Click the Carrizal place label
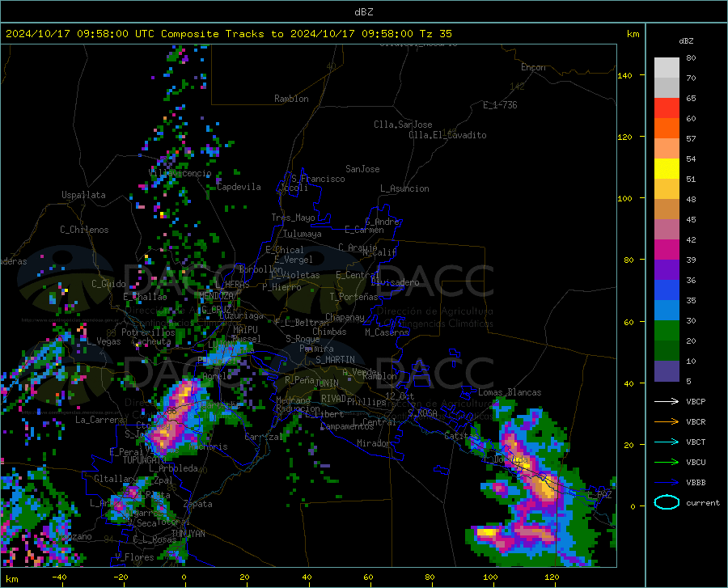Screen dimensions: 728x588 tap(264, 437)
